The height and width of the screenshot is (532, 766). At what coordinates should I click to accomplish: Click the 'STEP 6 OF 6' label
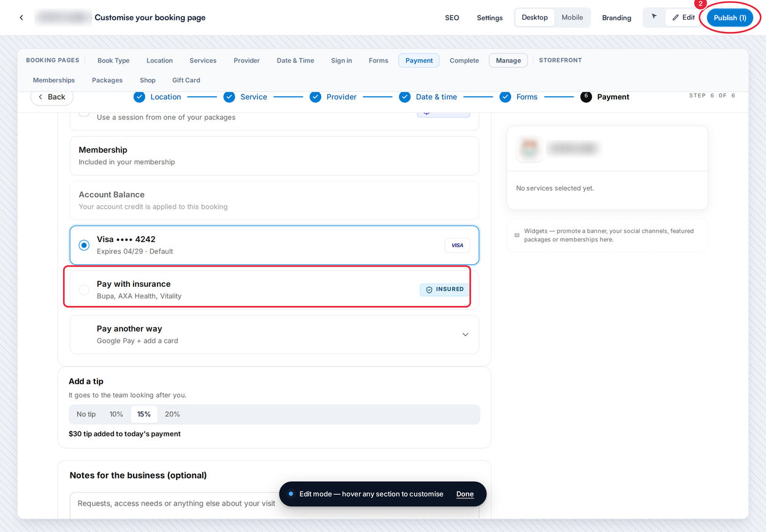[712, 96]
